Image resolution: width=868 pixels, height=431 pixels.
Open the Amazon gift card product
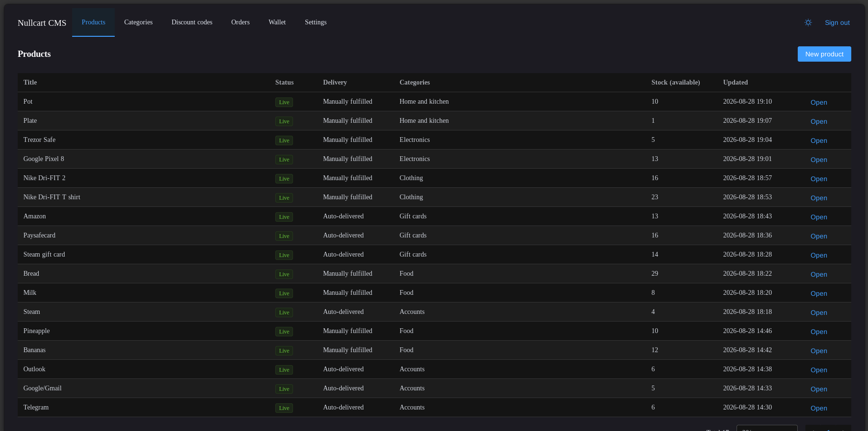(818, 217)
